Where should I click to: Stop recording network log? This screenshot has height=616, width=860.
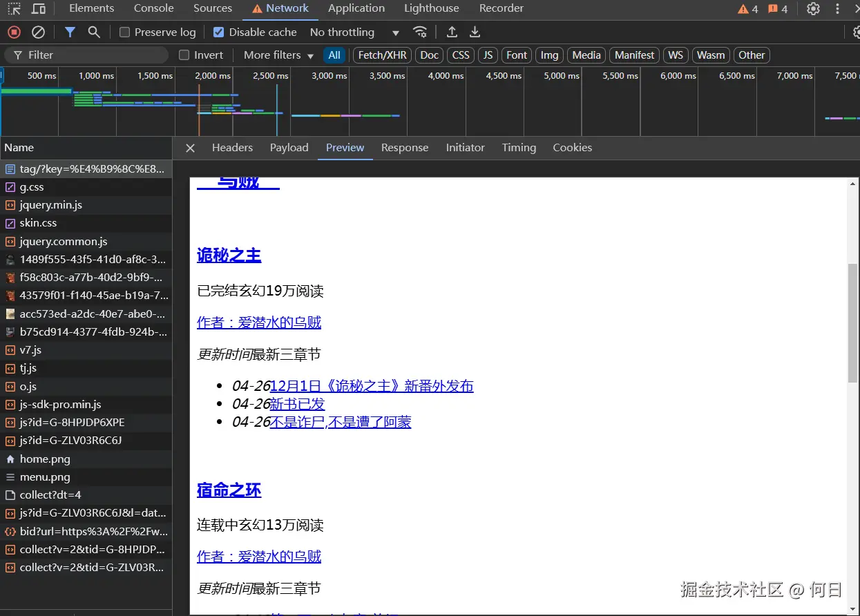click(14, 32)
